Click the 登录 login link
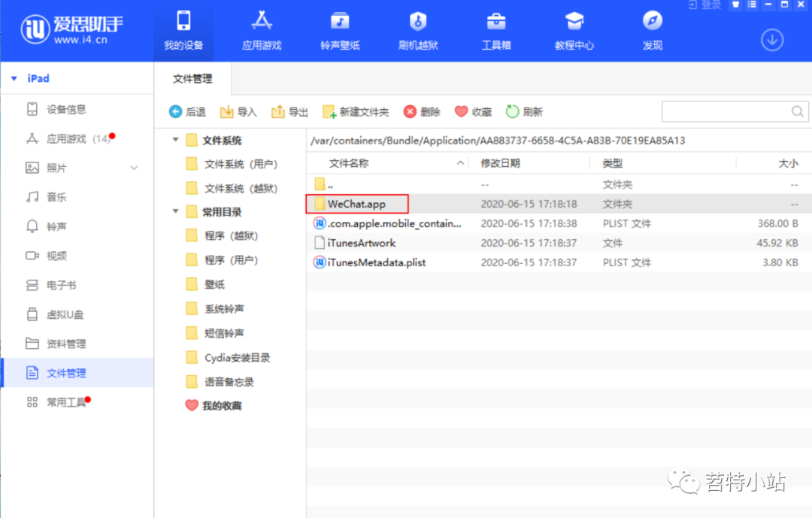Screen dimensions: 812x518 click(x=704, y=5)
